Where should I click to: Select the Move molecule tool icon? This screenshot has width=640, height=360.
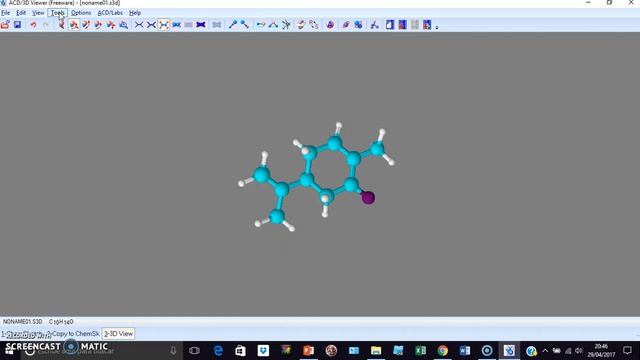click(111, 25)
